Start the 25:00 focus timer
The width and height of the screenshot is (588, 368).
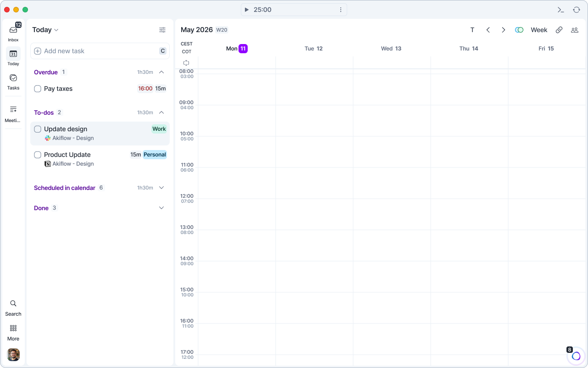246,10
